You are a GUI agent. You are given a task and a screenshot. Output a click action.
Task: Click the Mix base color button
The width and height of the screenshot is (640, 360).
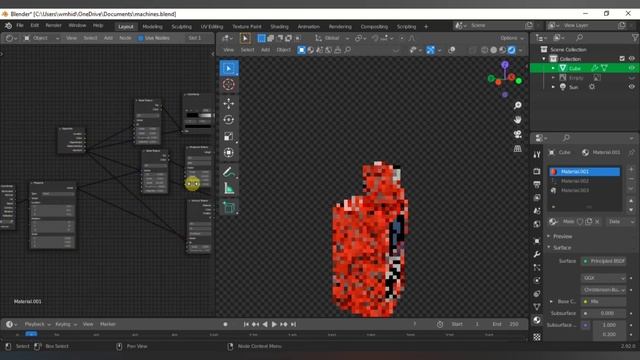pyautogui.click(x=603, y=302)
